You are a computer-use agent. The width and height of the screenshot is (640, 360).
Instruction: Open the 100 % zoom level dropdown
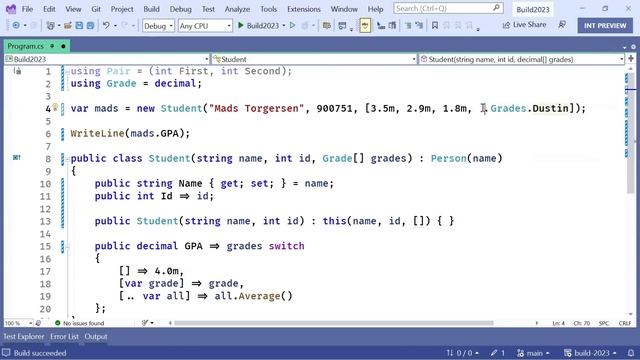point(18,323)
